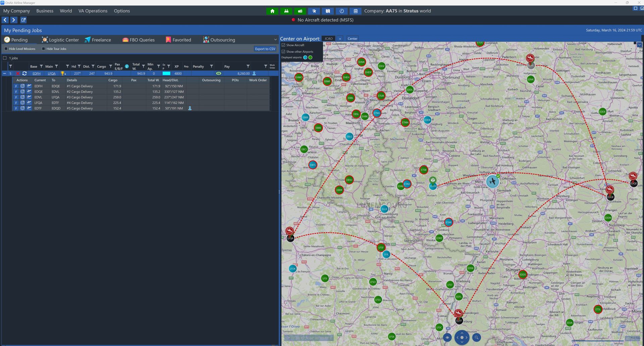The width and height of the screenshot is (644, 346).
Task: Open the VA Operations menu
Action: pos(93,11)
